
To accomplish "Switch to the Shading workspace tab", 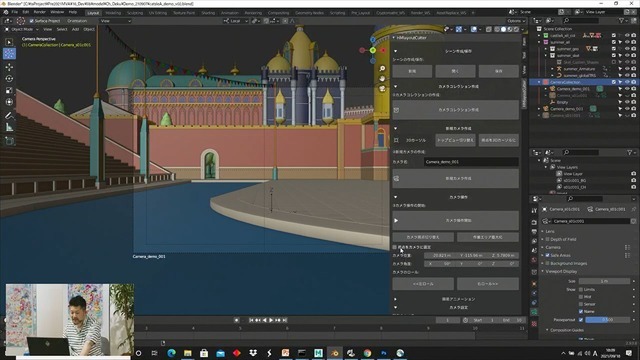I will (208, 13).
